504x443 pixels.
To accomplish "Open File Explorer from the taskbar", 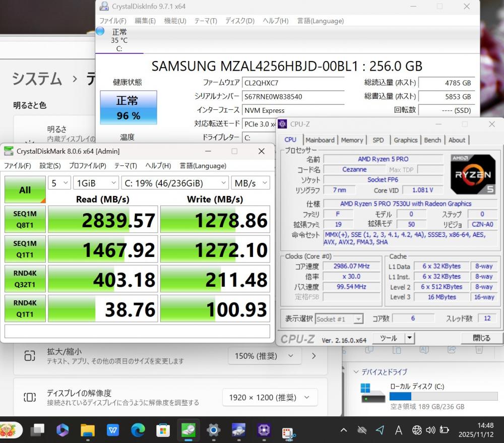I will (87, 430).
